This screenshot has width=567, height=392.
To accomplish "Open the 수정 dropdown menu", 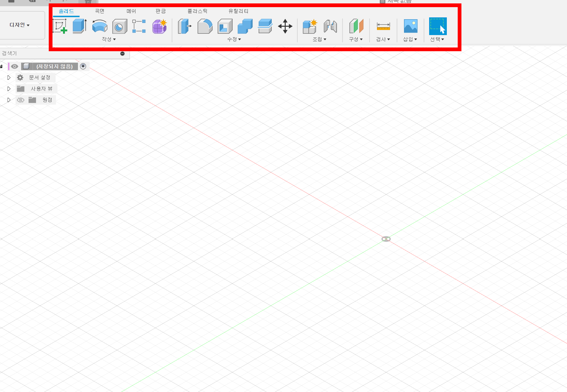I will click(234, 39).
